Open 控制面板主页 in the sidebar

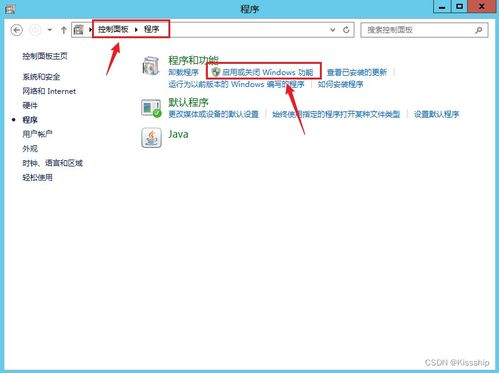click(45, 56)
